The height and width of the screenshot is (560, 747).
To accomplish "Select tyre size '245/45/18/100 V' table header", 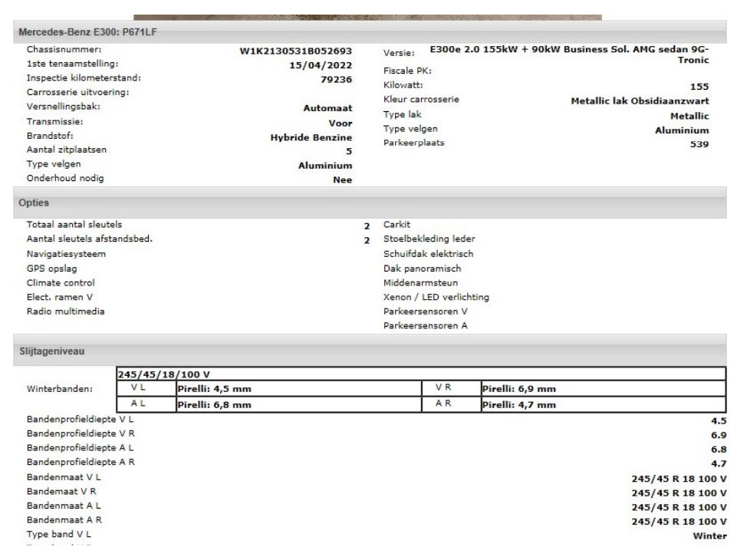I will 421,374.
